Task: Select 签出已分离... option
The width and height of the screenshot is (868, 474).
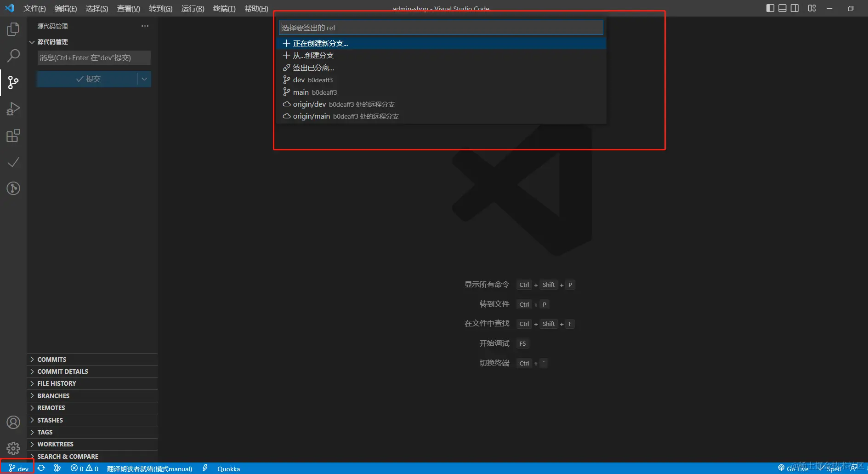Action: click(441, 68)
